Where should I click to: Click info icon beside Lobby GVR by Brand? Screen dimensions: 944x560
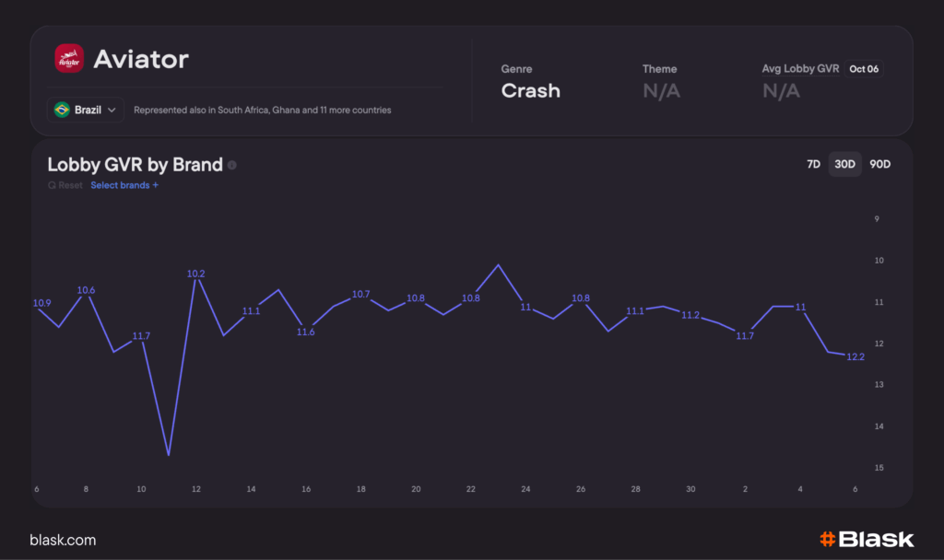[232, 166]
